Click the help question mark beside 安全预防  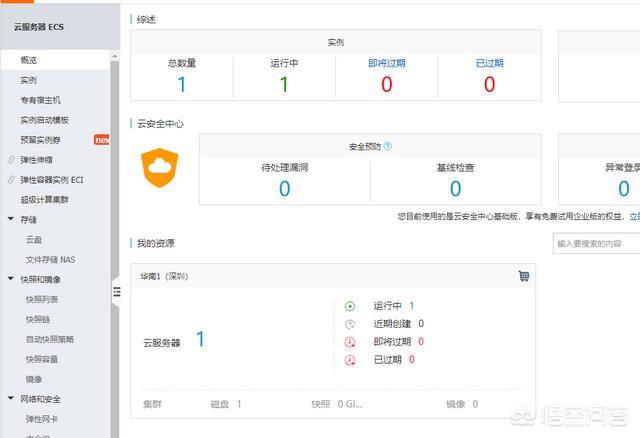pos(388,146)
